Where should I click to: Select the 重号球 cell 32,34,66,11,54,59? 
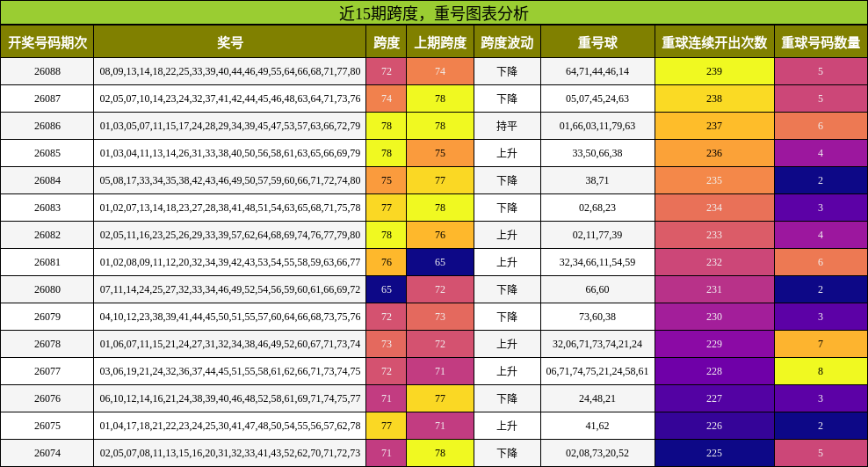click(x=597, y=262)
